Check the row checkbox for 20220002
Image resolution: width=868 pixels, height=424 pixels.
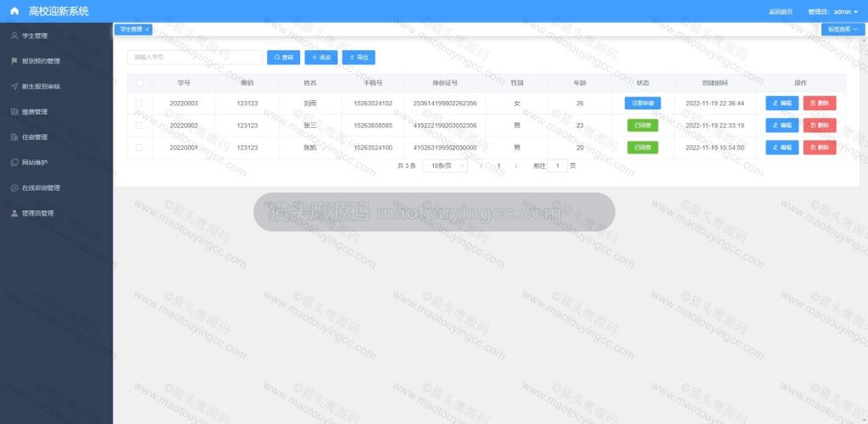point(139,126)
